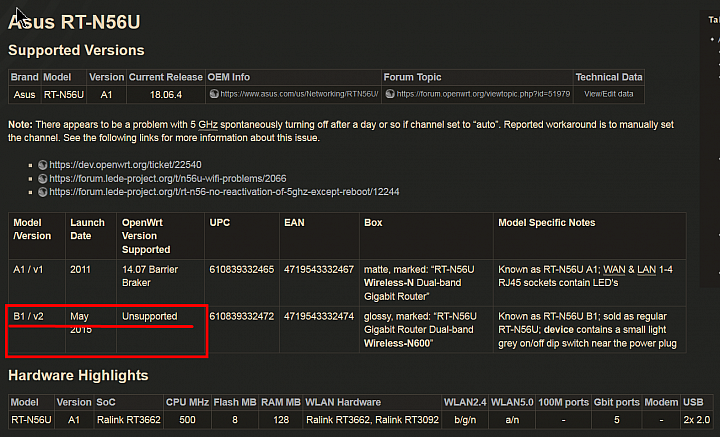Click RT-N56U model cell in hardware table
This screenshot has height=437, width=720.
(x=31, y=420)
